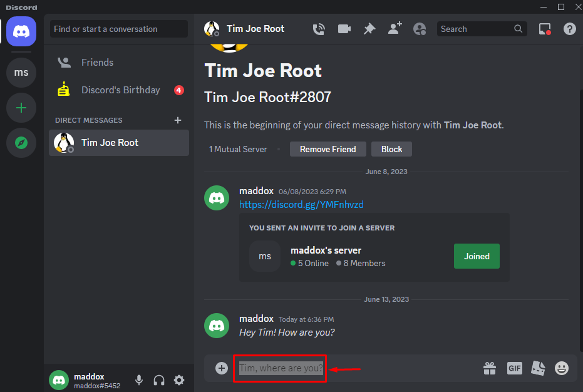The image size is (583, 392).
Task: Create a new DM with plus icon
Action: 178,120
